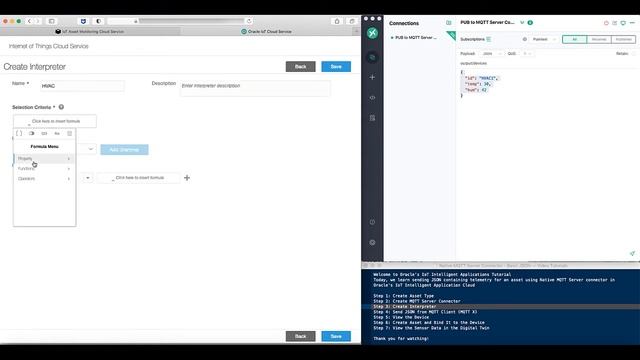
Task: Expand the Property submenu in Formula Menu
Action: (x=44, y=158)
